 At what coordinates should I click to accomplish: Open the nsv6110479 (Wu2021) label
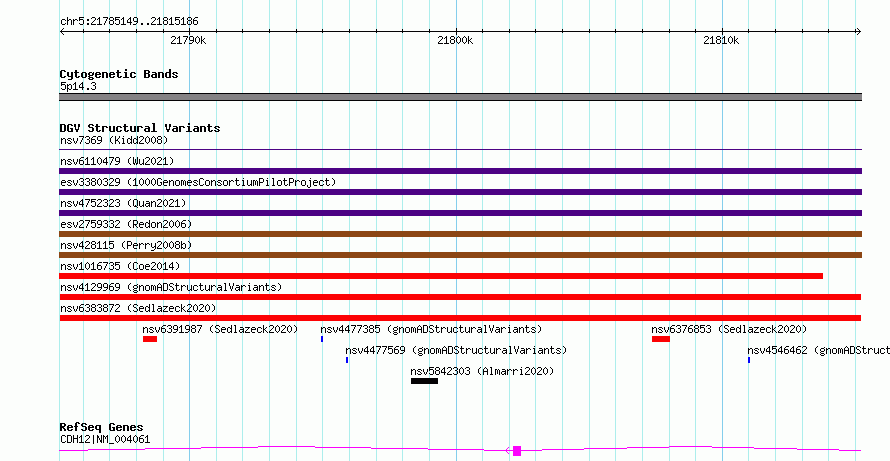tap(117, 161)
